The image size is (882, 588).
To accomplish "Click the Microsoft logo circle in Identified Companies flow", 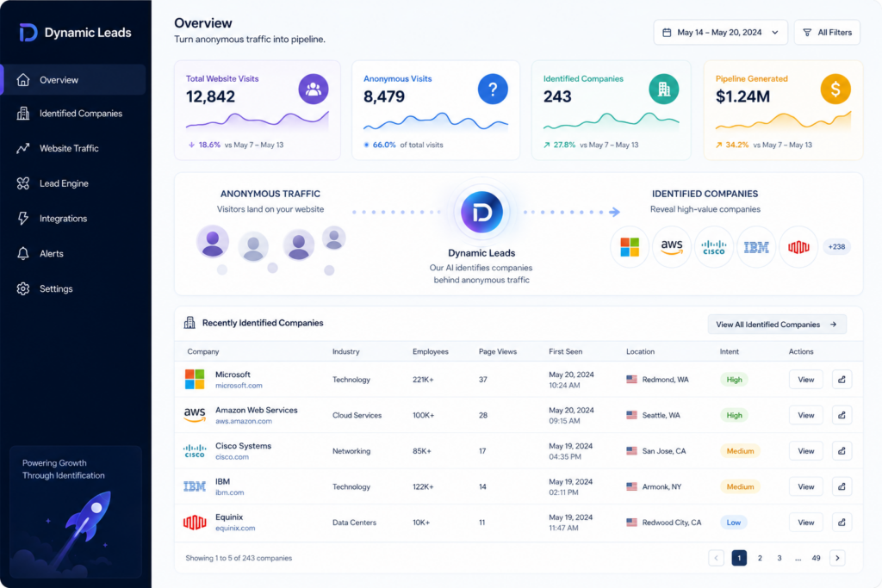I will [630, 247].
